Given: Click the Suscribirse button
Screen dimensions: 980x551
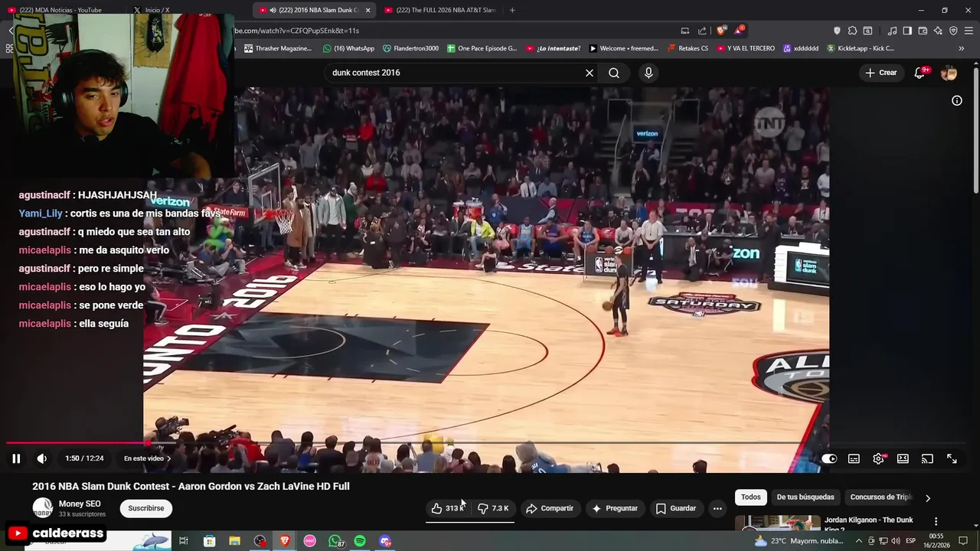Looking at the screenshot, I should point(145,508).
